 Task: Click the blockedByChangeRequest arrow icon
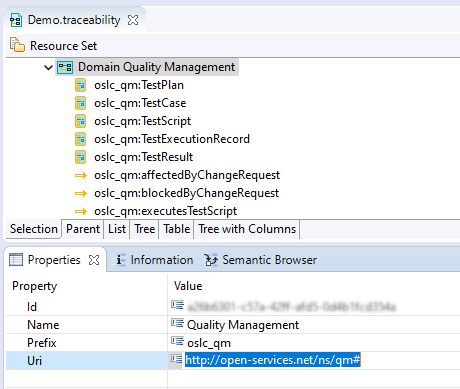(x=81, y=193)
